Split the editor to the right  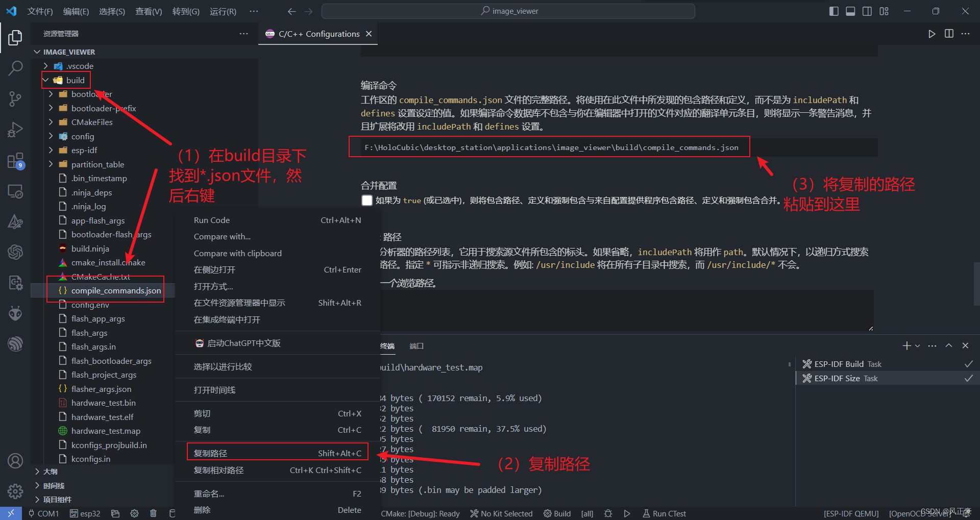949,34
